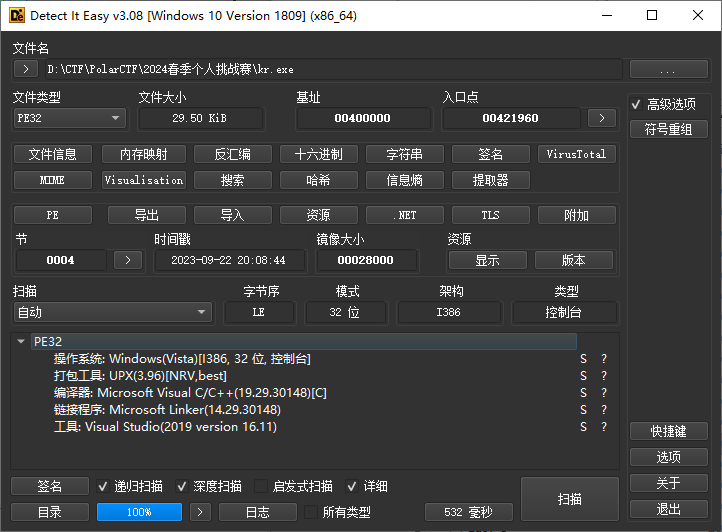Collapse the PE32 tree node
The image size is (722, 532).
[x=21, y=341]
